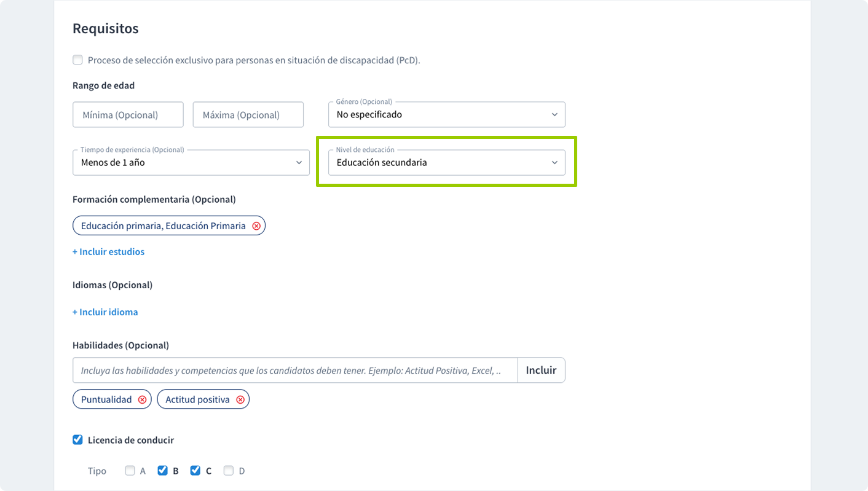Viewport: 868px width, 491px height.
Task: Click the Habilidades text input field
Action: (295, 371)
